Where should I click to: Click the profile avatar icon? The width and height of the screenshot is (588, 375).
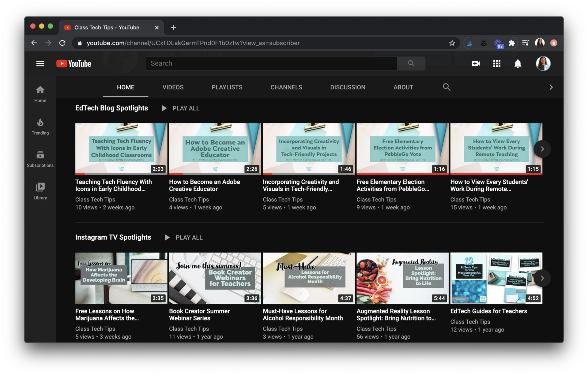[x=543, y=63]
